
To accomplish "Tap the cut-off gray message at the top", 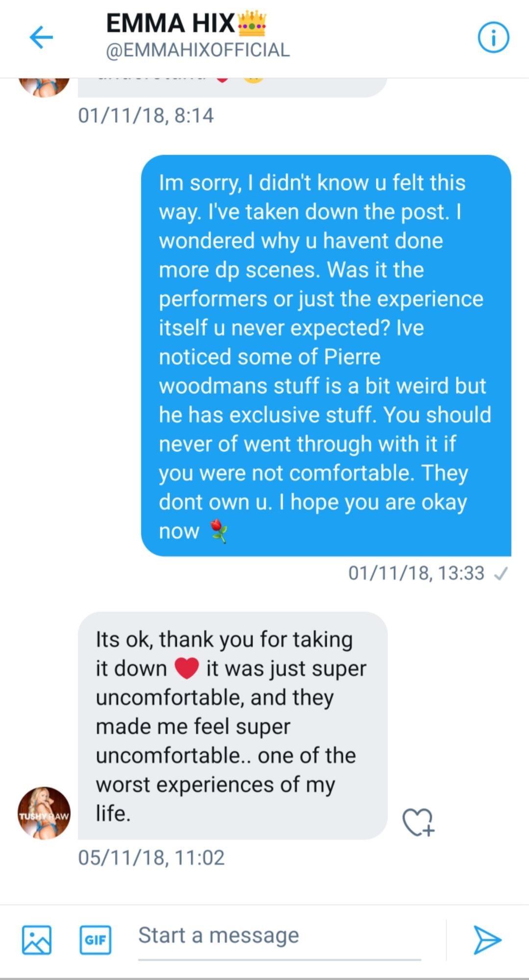I will tap(233, 87).
